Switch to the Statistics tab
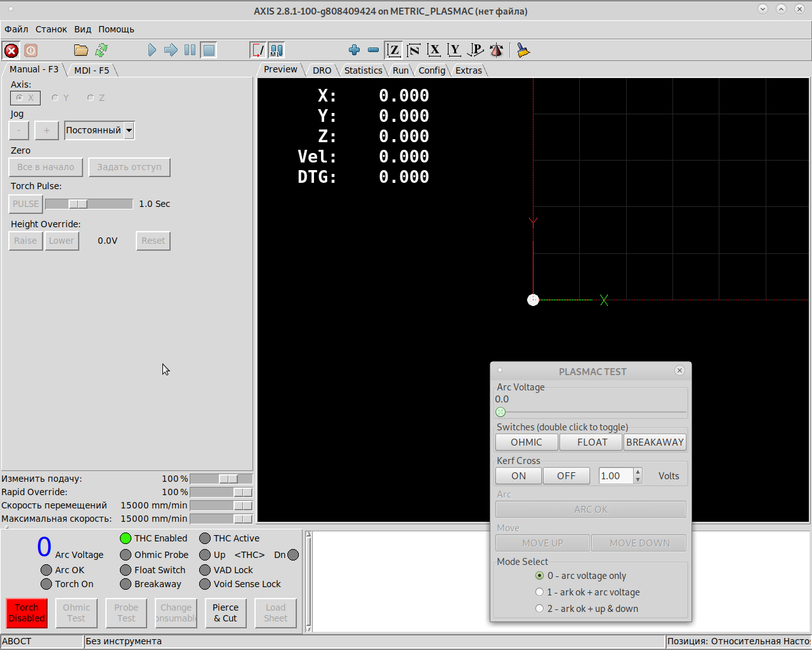Image resolution: width=812 pixels, height=650 pixels. coord(363,70)
